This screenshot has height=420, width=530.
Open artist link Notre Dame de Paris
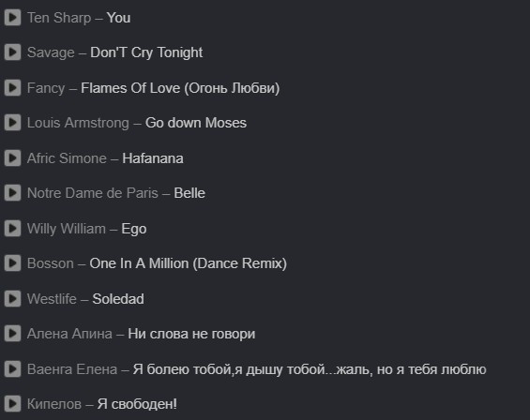(x=93, y=193)
